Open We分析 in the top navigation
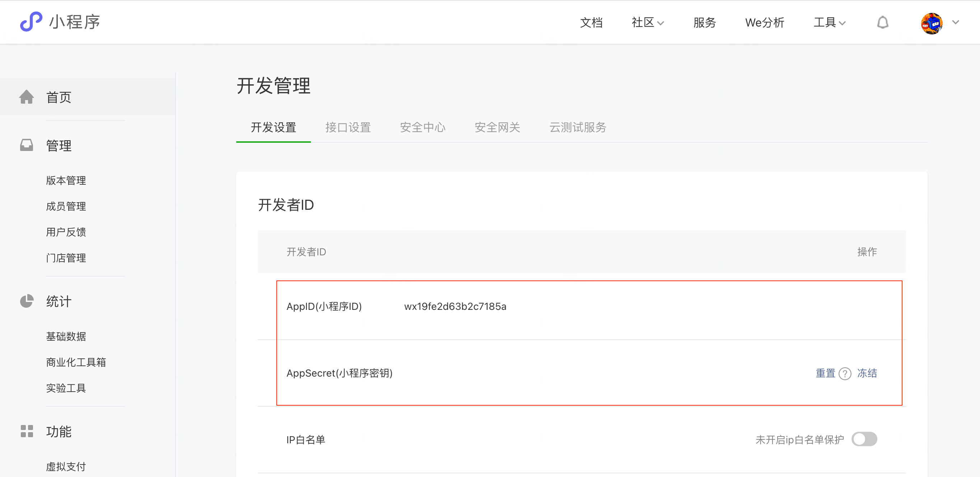 [x=765, y=23]
